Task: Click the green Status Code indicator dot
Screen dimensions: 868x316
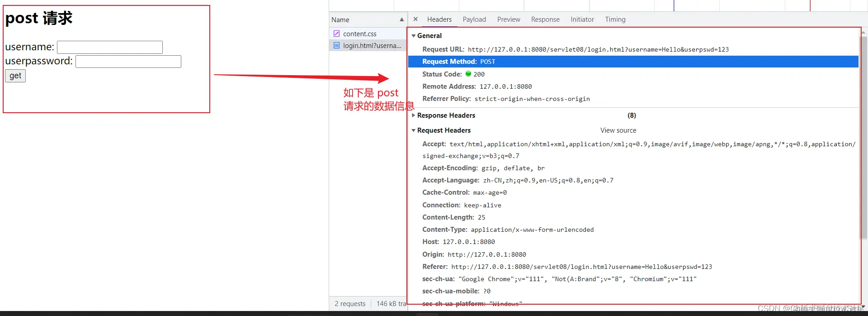Action: click(x=468, y=74)
